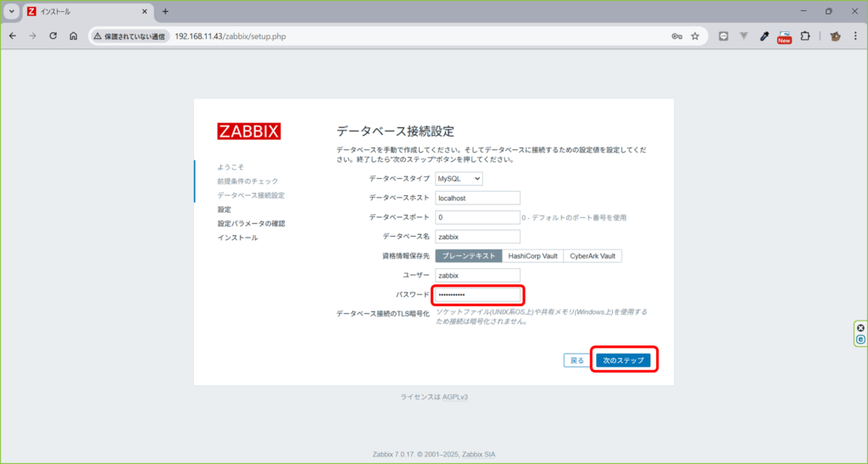
Task: Open the extension with red New badge
Action: coord(784,37)
